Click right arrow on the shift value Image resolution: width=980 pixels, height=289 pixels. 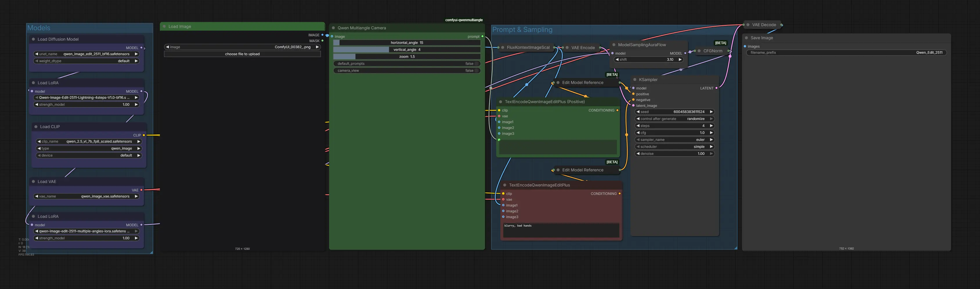click(680, 60)
